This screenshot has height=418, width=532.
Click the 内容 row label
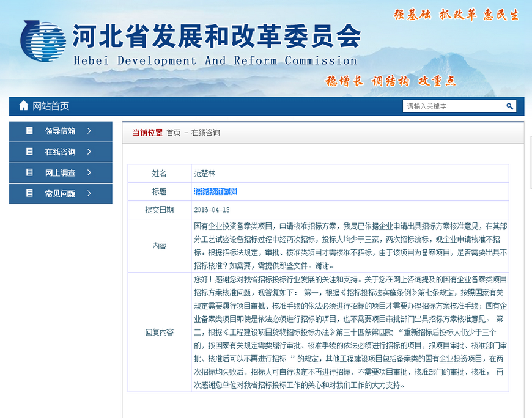[159, 246]
